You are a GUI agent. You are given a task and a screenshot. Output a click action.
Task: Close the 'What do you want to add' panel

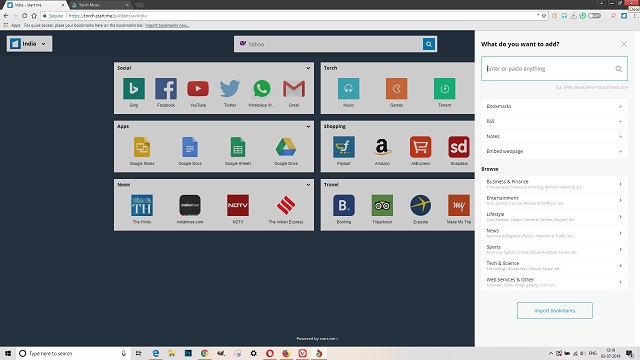click(624, 44)
